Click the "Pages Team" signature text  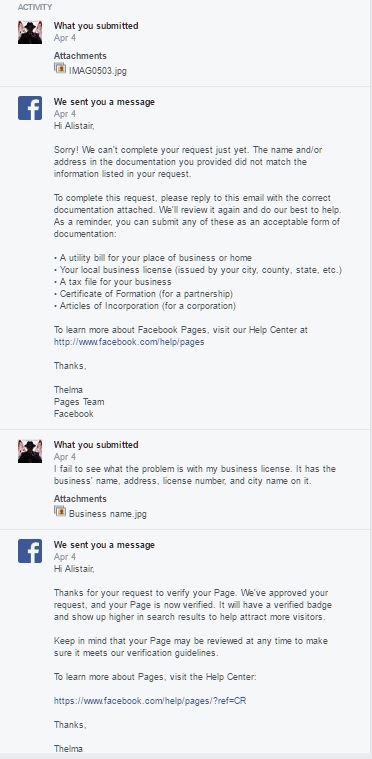tap(79, 402)
